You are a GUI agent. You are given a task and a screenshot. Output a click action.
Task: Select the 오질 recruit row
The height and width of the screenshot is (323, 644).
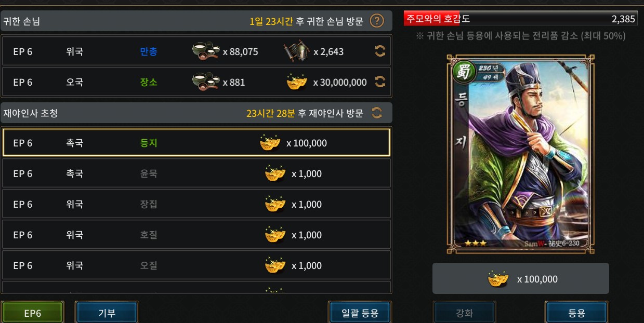196,265
